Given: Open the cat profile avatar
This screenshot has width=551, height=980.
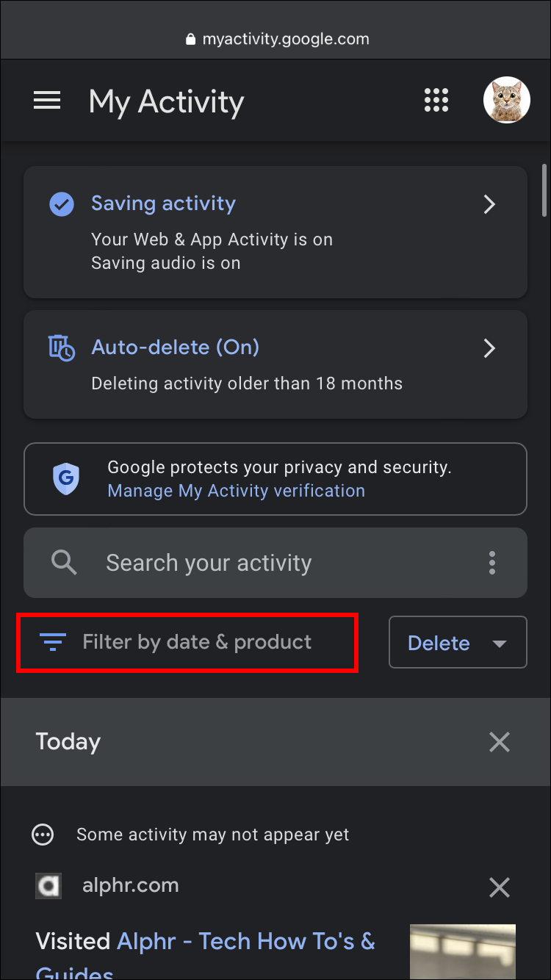Looking at the screenshot, I should (x=506, y=100).
